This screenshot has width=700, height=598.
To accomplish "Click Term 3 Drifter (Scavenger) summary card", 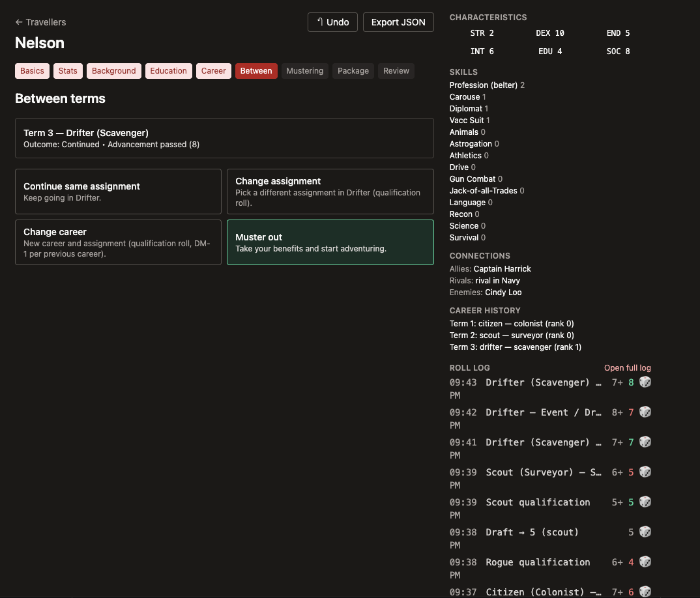I will pyautogui.click(x=225, y=138).
